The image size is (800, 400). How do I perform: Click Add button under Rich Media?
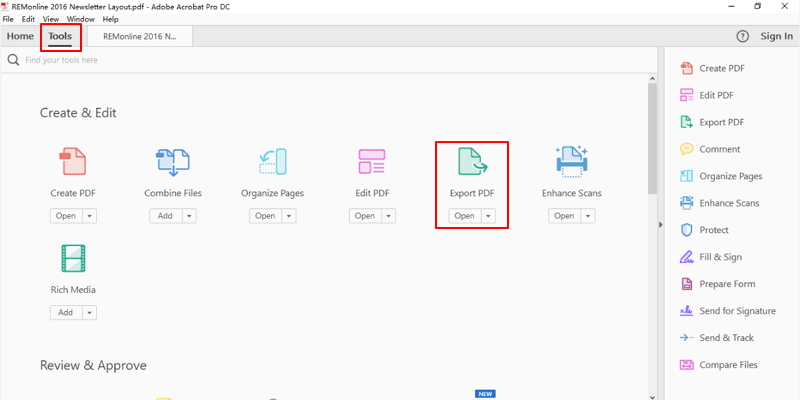click(x=66, y=312)
